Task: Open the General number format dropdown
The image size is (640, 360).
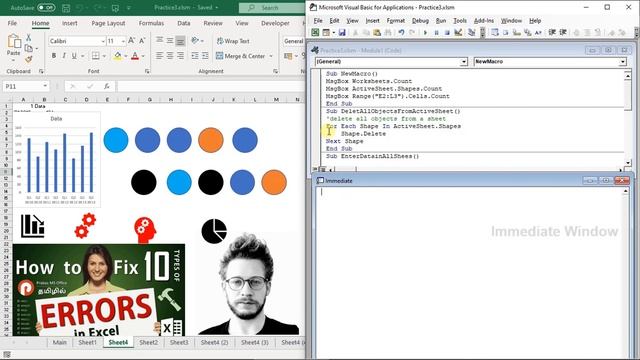Action: tap(293, 41)
